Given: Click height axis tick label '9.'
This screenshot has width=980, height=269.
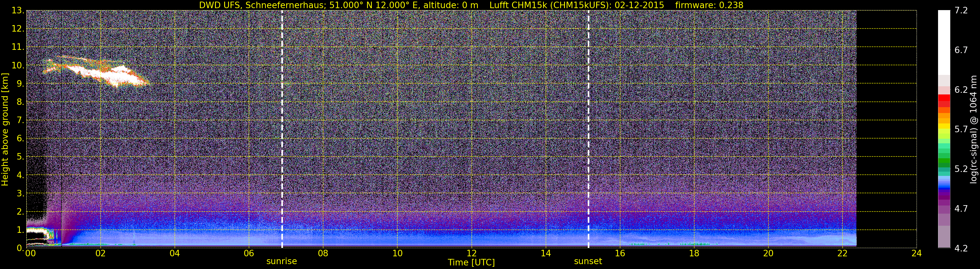Looking at the screenshot, I should [x=20, y=83].
